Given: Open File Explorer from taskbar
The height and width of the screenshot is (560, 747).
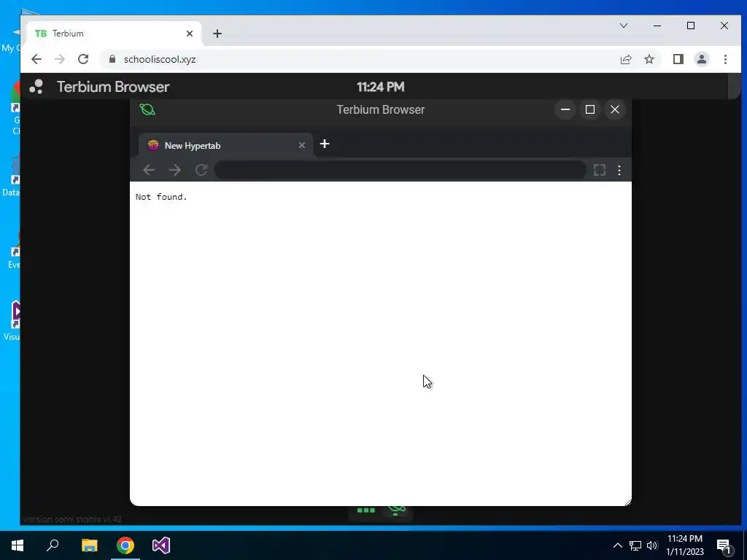Looking at the screenshot, I should [89, 545].
